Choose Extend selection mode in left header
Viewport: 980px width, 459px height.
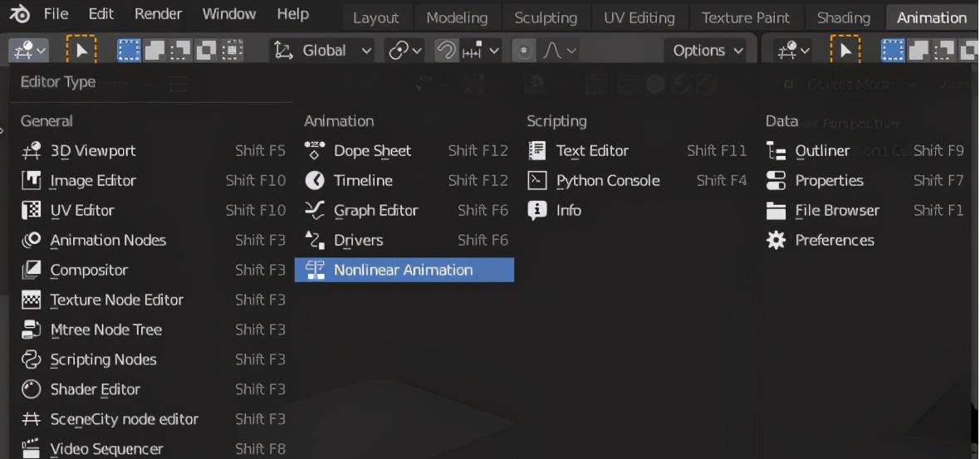click(x=154, y=51)
